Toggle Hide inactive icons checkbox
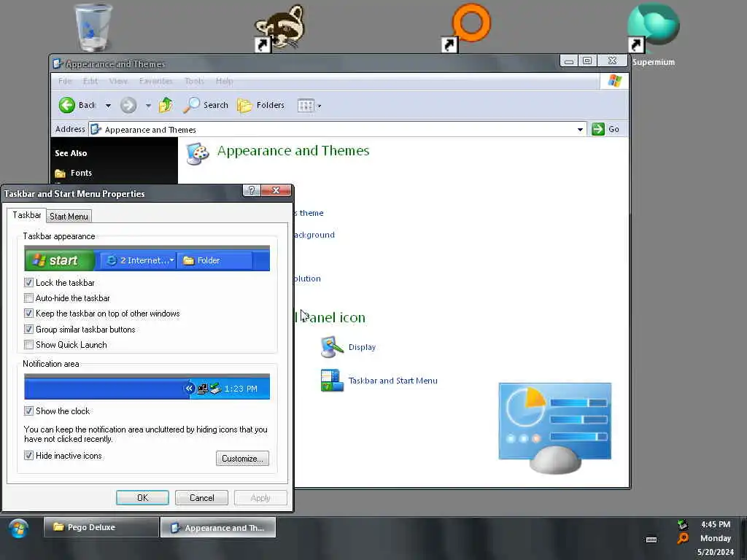The image size is (747, 560). [x=28, y=455]
